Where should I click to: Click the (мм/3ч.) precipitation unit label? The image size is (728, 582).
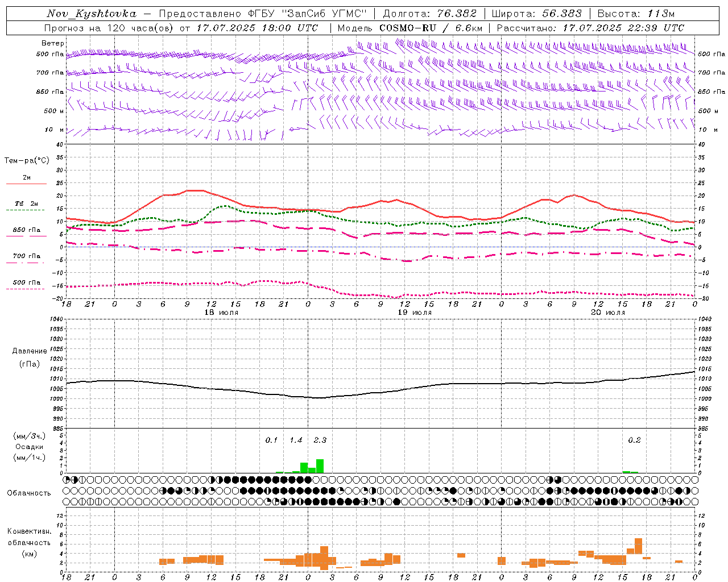[29, 436]
